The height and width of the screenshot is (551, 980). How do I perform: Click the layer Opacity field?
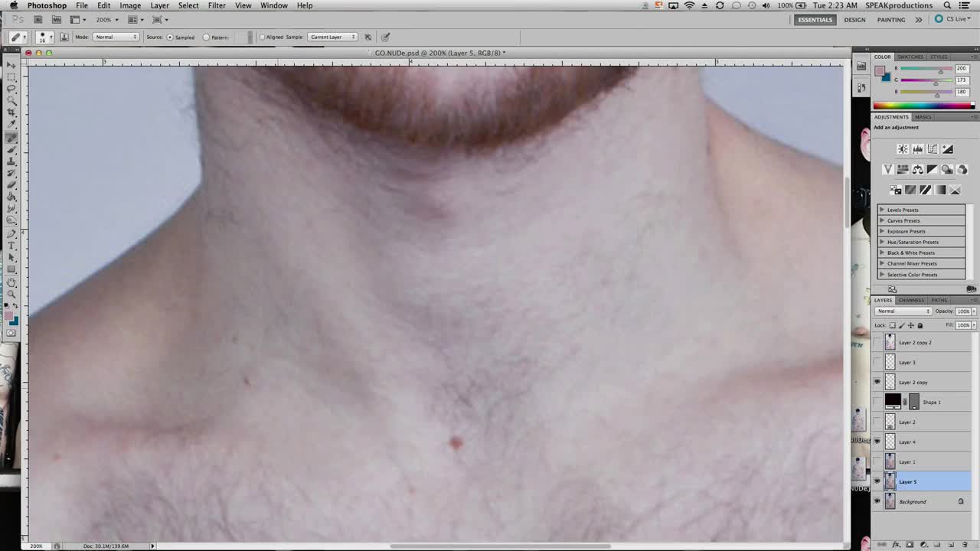tap(964, 311)
